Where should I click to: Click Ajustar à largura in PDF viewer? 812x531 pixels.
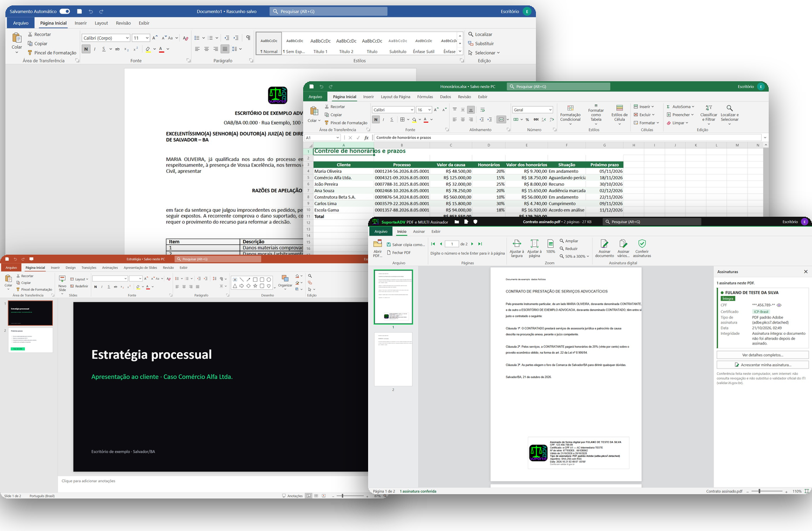tap(517, 248)
